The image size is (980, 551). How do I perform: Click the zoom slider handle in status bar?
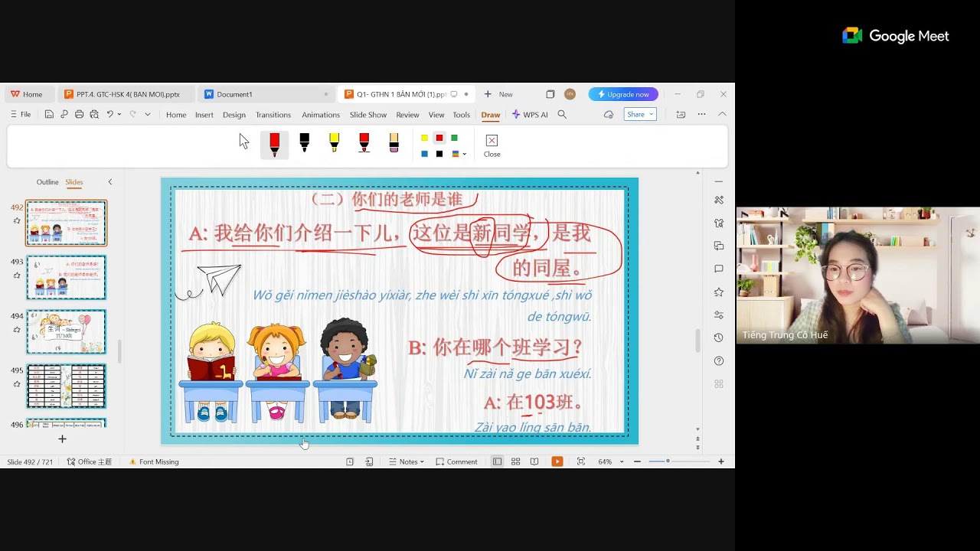pyautogui.click(x=668, y=461)
